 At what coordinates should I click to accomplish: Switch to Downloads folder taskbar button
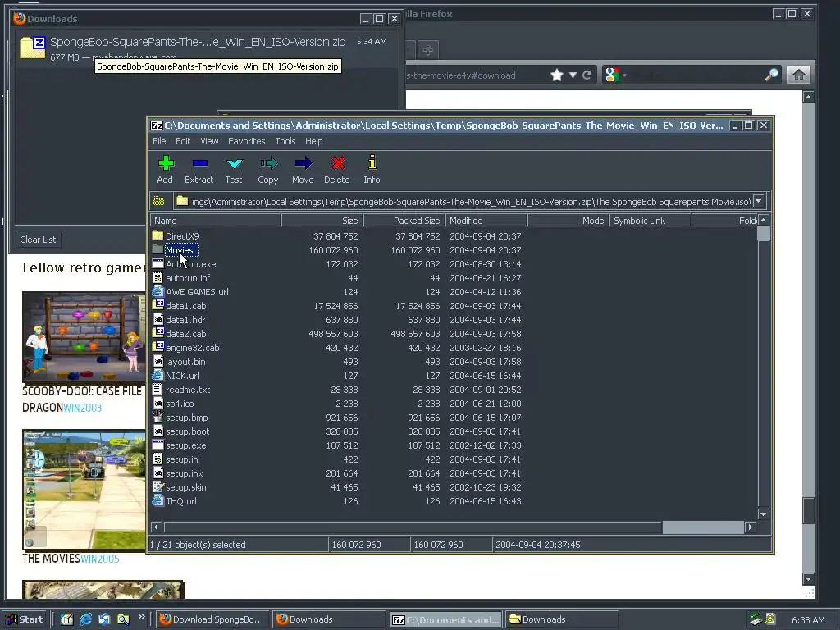[561, 619]
